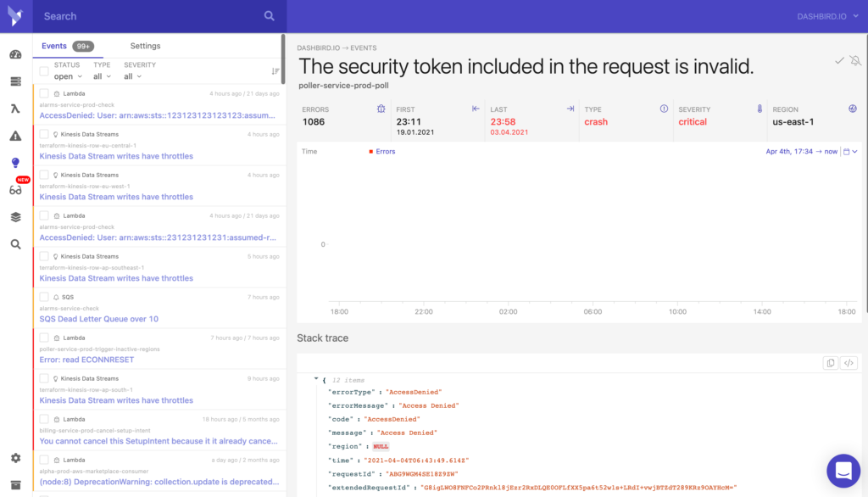Screen dimensions: 868x497
Task: Mute notifications for this error event
Action: pyautogui.click(x=855, y=61)
